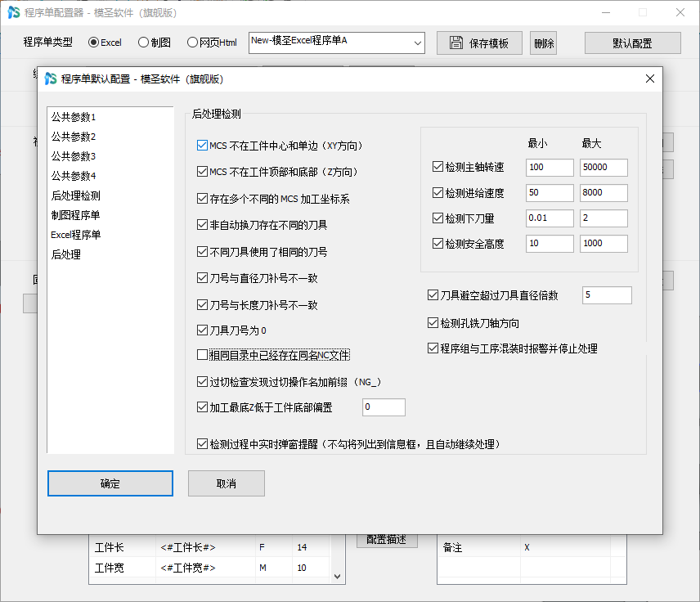The width and height of the screenshot is (700, 602).
Task: Toggle 检测孔铣刀轴方向 checkbox
Action: tap(433, 323)
